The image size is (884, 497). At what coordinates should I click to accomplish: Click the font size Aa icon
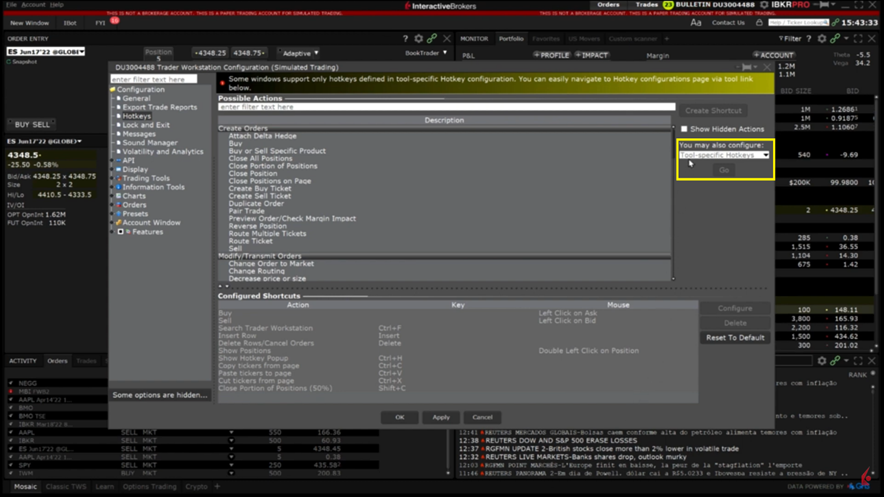coord(696,22)
